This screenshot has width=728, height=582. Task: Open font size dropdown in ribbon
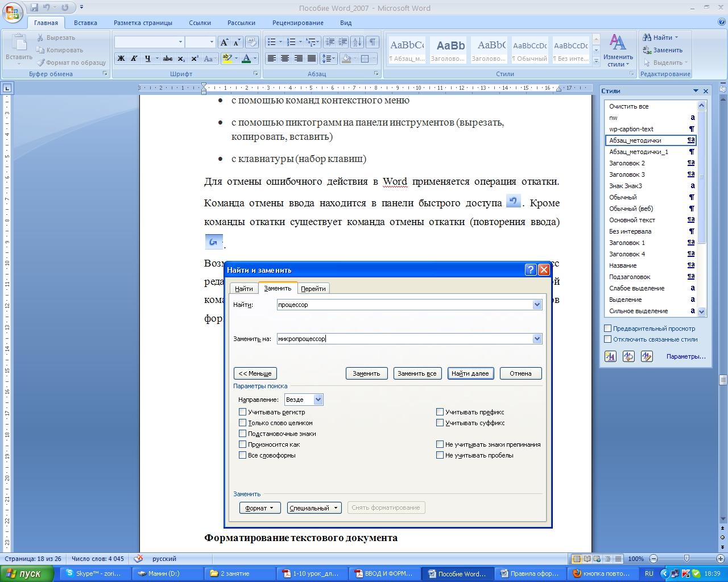click(212, 42)
